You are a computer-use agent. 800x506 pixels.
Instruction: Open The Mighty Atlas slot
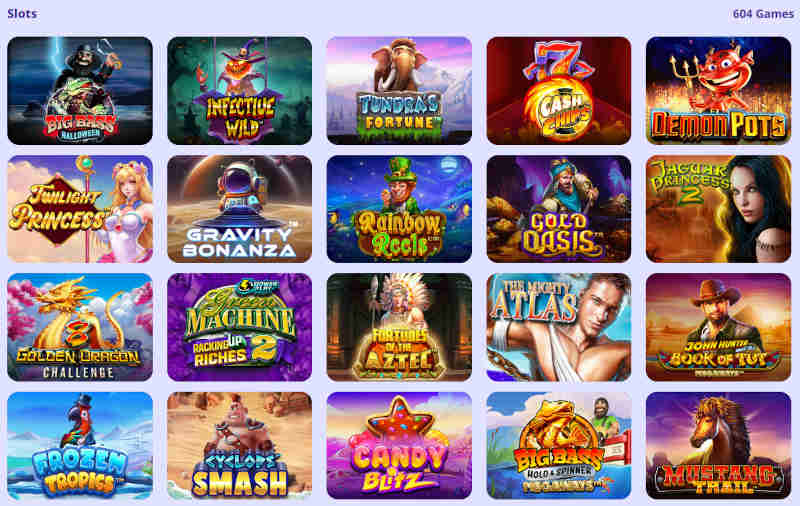559,327
